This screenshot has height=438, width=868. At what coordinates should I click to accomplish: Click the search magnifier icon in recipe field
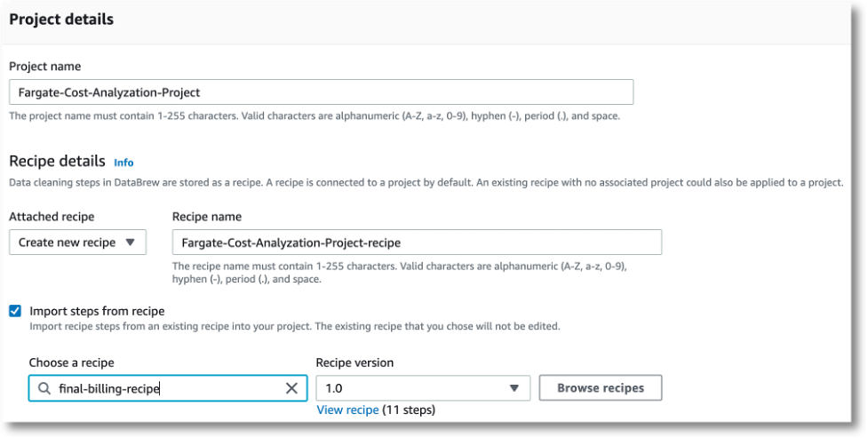pyautogui.click(x=44, y=389)
